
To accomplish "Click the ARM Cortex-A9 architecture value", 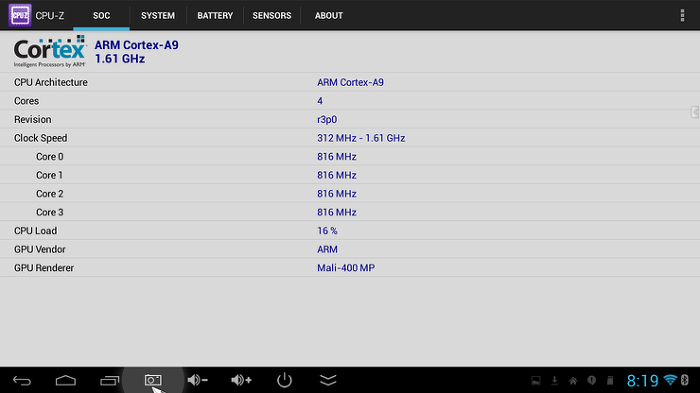I will 350,82.
